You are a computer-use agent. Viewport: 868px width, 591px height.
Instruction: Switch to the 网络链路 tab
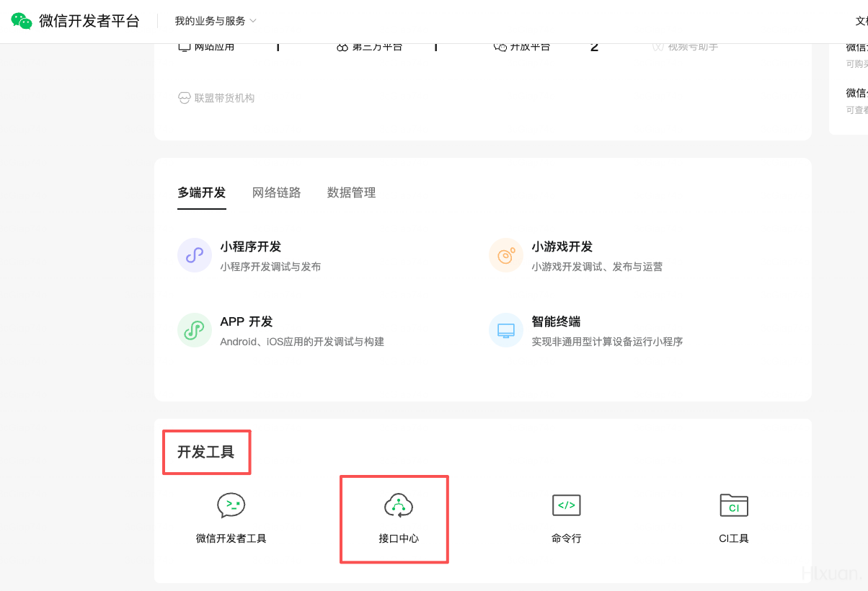coord(277,193)
